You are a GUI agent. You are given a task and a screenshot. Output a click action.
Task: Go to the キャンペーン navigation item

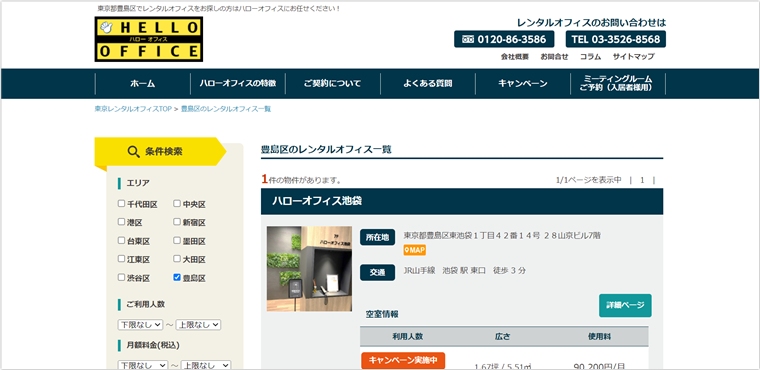pyautogui.click(x=522, y=83)
